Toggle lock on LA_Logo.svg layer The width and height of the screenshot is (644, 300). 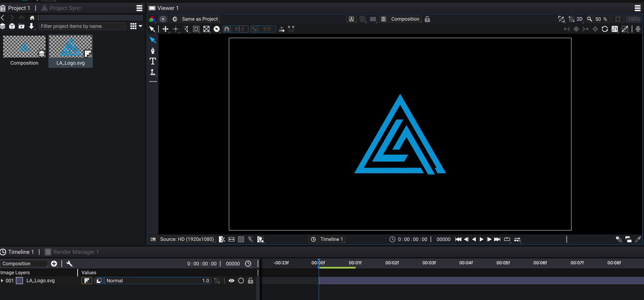251,281
